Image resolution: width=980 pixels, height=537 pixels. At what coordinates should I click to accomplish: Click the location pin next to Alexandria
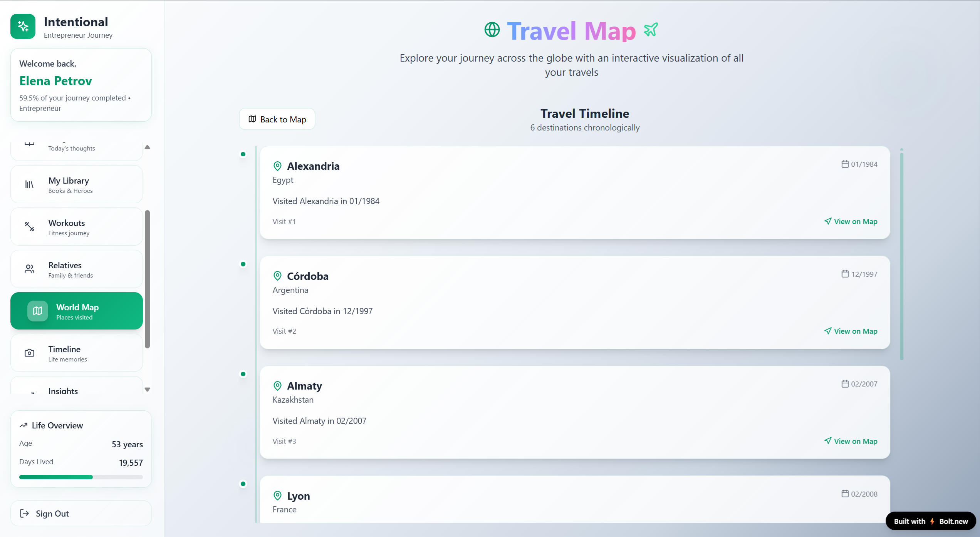point(277,166)
